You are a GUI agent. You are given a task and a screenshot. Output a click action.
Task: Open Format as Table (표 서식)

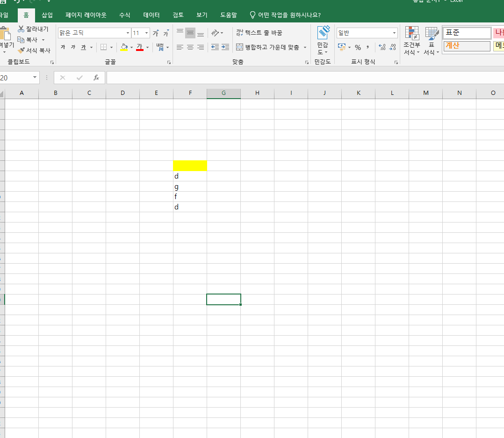click(432, 41)
